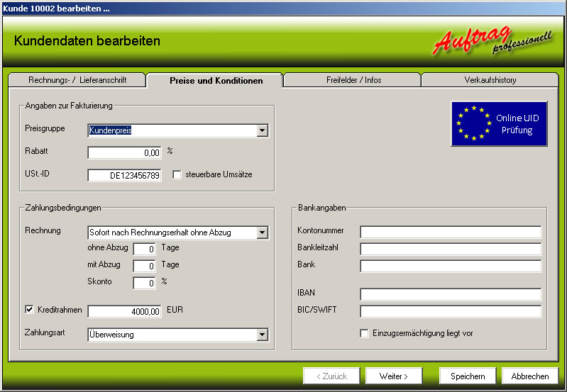
Task: Uncheck the Kreditrahmen checkbox
Action: [x=29, y=310]
